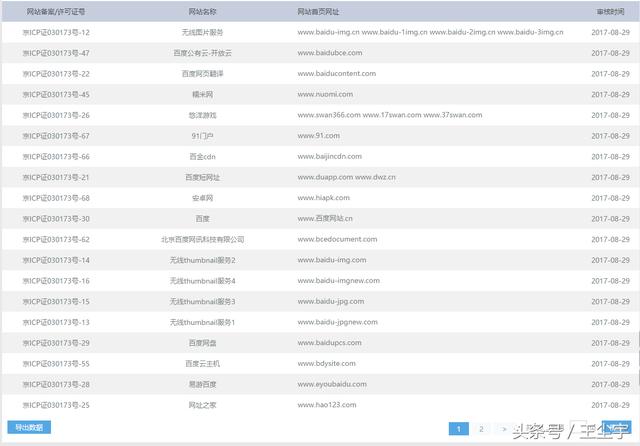Click the URL www.baidu-jpg.com
The image size is (640, 446).
click(x=331, y=301)
